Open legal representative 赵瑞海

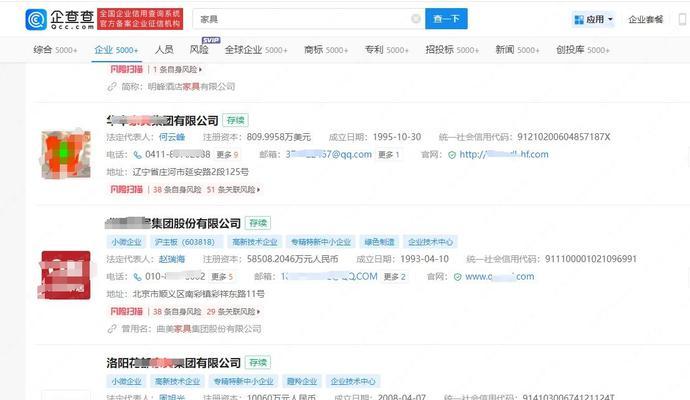172,259
